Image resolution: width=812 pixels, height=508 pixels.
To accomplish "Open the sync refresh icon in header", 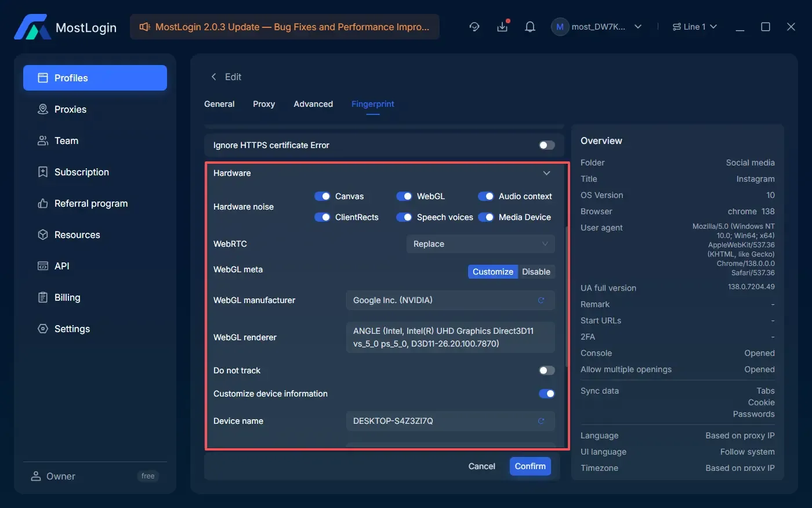I will point(474,27).
